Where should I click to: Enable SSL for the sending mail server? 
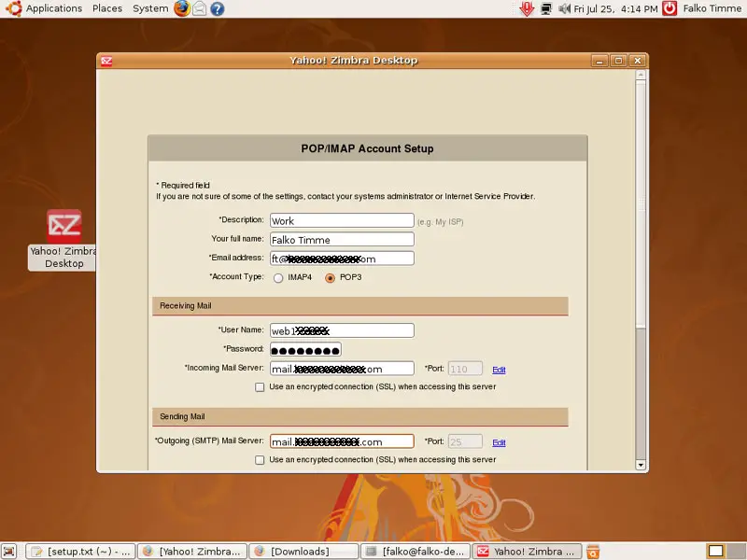click(260, 460)
